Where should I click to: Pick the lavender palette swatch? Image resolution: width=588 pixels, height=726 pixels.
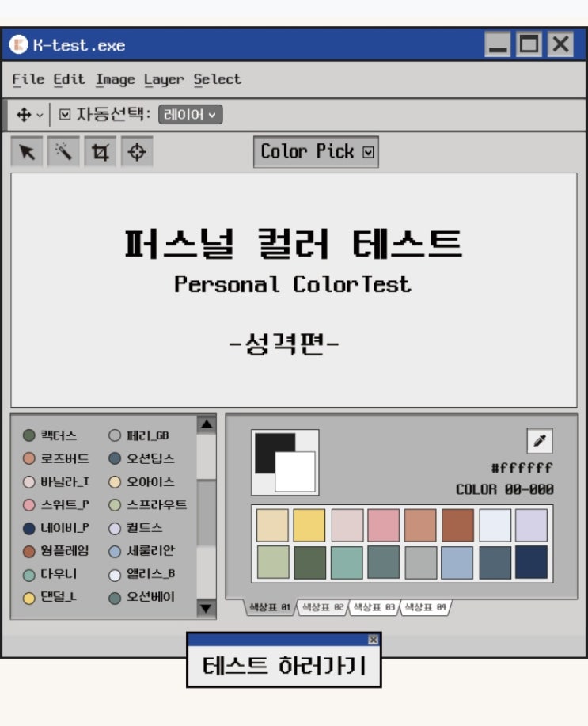[531, 525]
